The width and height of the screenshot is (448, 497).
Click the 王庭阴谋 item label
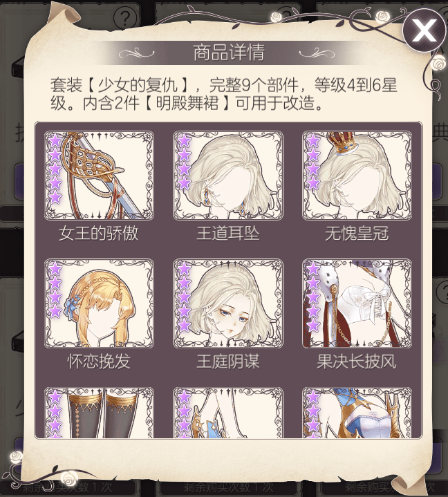coord(228,362)
